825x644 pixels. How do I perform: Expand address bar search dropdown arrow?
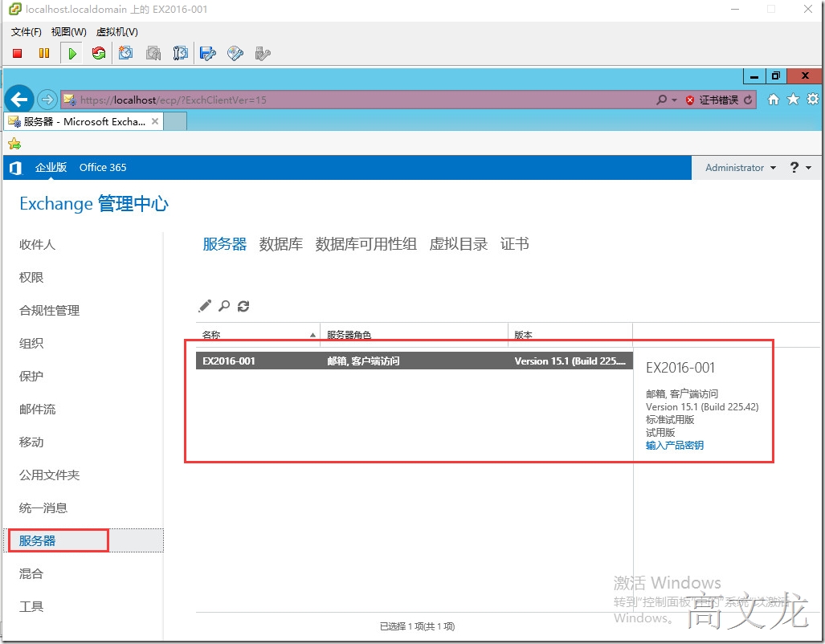coord(674,100)
